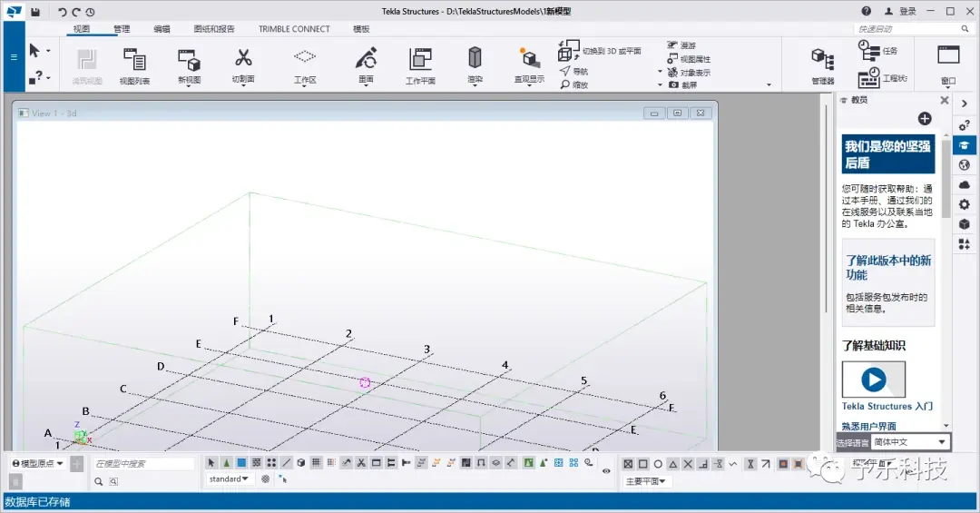Viewport: 980px width, 513px height.
Task: Switch to the 图纸和报告 ribbon tab
Action: [x=214, y=29]
